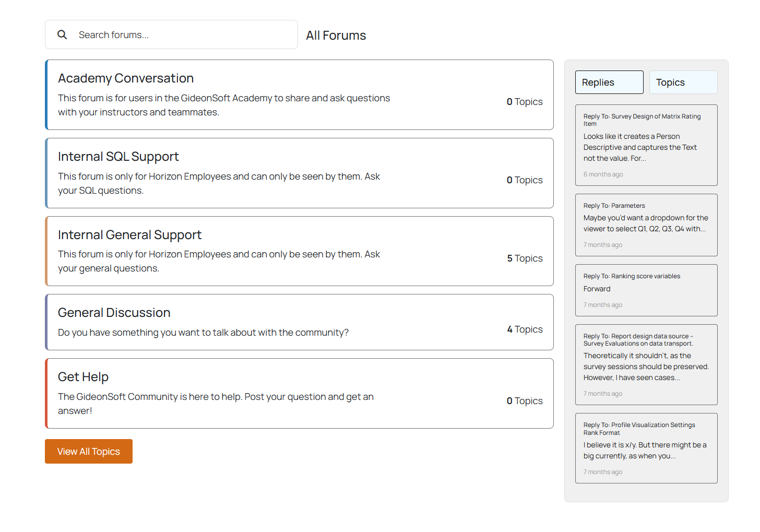760x532 pixels.
Task: Open reply to Survey Design of Matrix Rating Item
Action: [642, 120]
